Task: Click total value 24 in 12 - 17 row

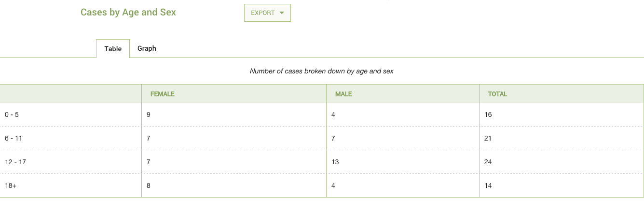Action: [488, 162]
